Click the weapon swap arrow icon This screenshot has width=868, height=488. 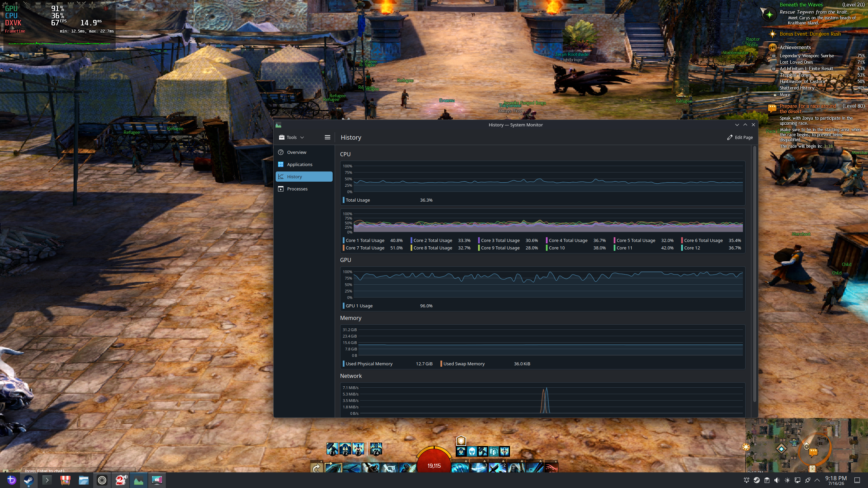tap(316, 468)
